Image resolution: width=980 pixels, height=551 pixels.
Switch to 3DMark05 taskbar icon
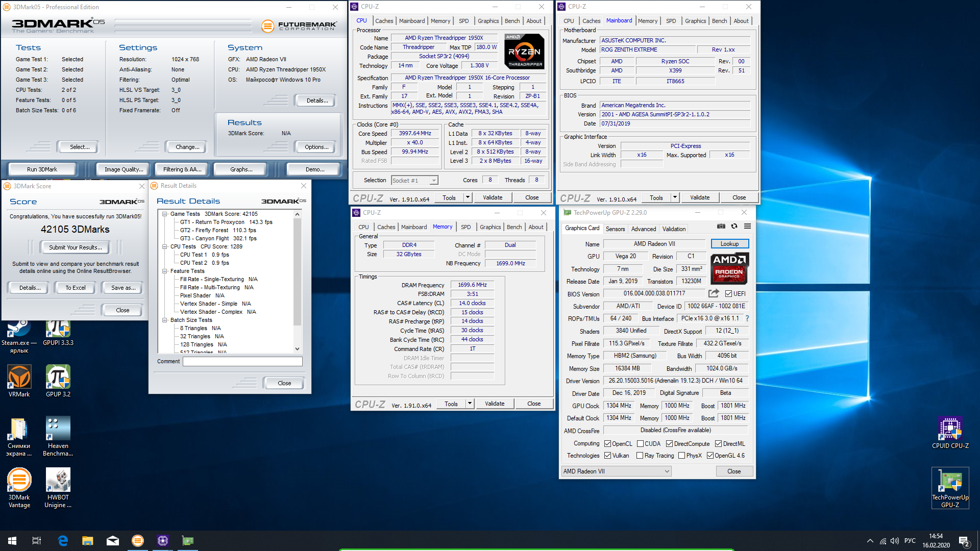pyautogui.click(x=138, y=541)
